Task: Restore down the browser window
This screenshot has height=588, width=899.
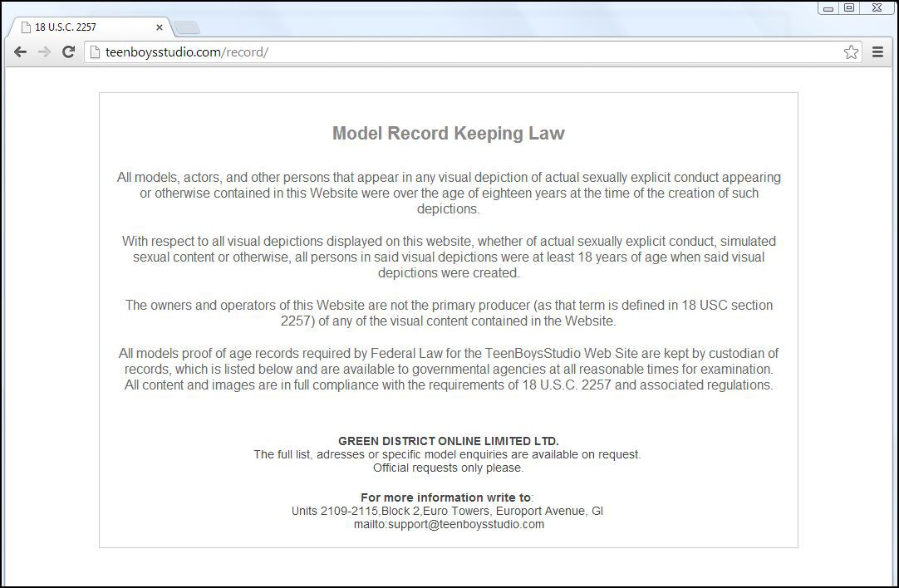Action: pyautogui.click(x=849, y=8)
